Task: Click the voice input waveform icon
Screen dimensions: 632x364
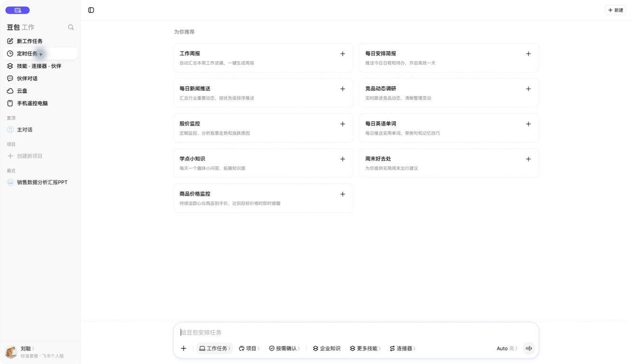Action: (529, 348)
